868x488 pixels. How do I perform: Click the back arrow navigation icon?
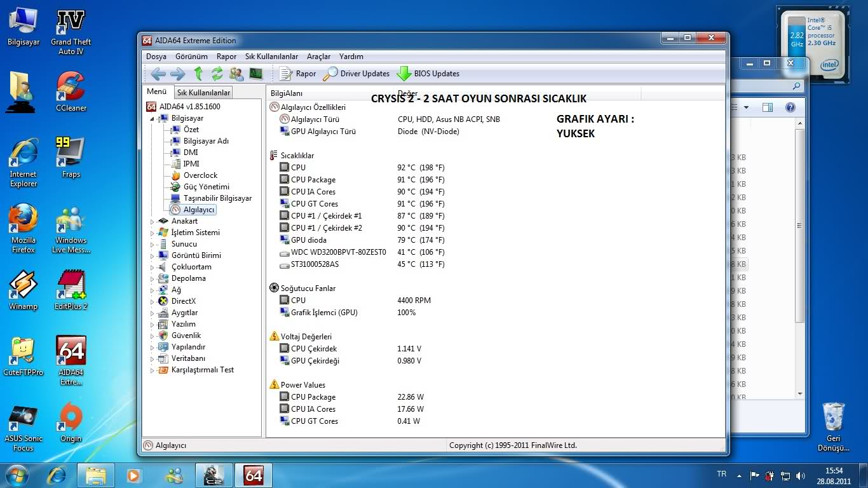point(158,74)
